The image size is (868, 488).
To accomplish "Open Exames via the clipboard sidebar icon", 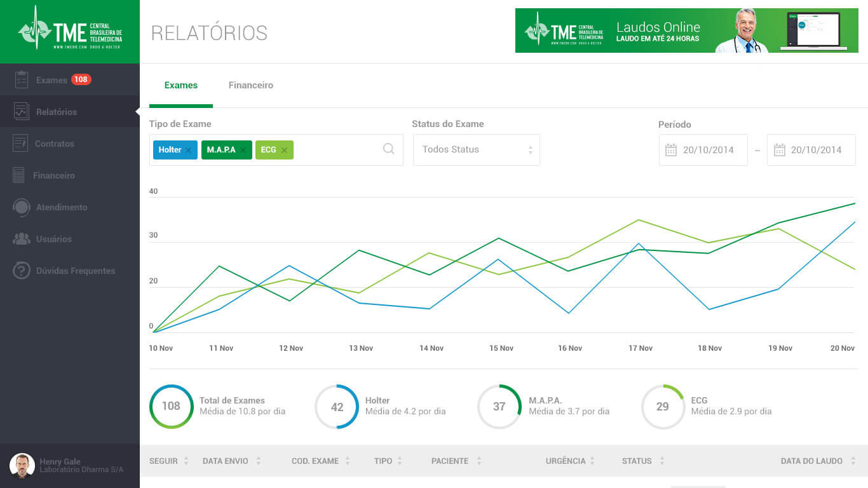I will [x=22, y=79].
